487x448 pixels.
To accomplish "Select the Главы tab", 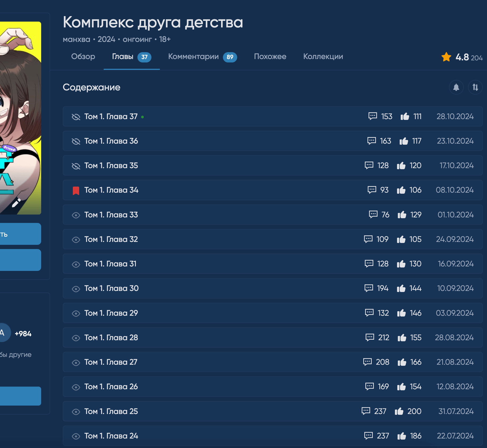I will pyautogui.click(x=132, y=57).
